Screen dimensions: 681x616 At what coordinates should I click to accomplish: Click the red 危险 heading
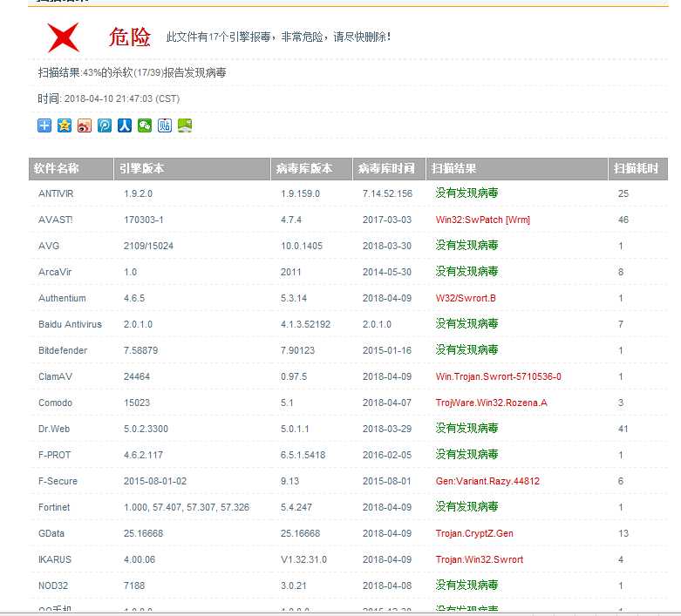(129, 37)
